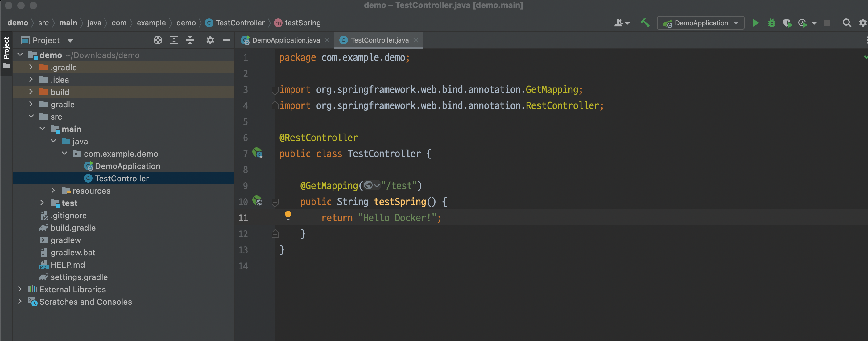Click the /test URL mapping link
Viewport: 868px width, 341px height.
(x=399, y=186)
